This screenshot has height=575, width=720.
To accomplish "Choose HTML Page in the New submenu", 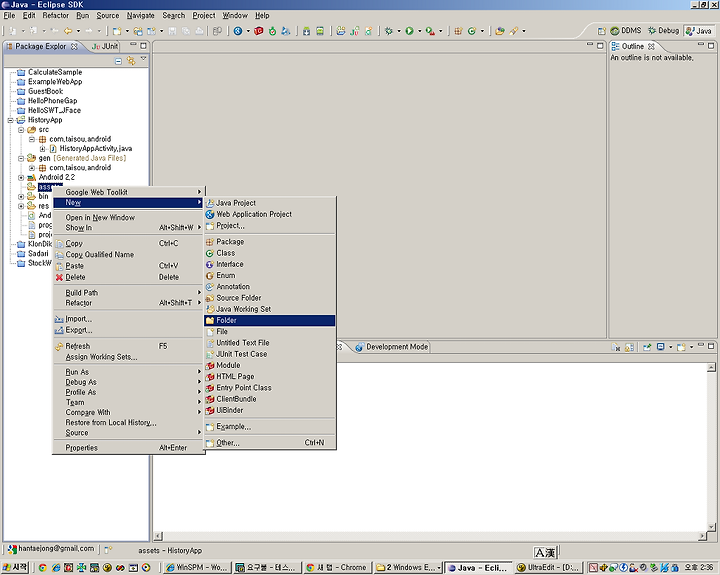I will pyautogui.click(x=270, y=376).
